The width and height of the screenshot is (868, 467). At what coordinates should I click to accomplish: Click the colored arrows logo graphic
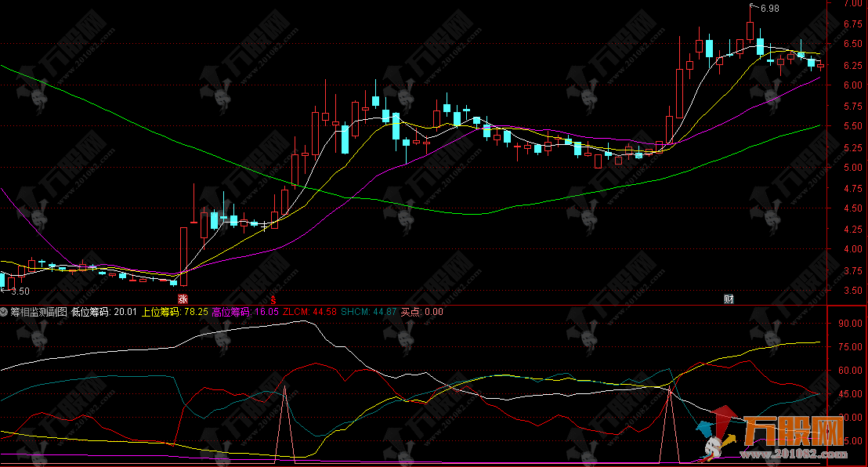[715, 429]
